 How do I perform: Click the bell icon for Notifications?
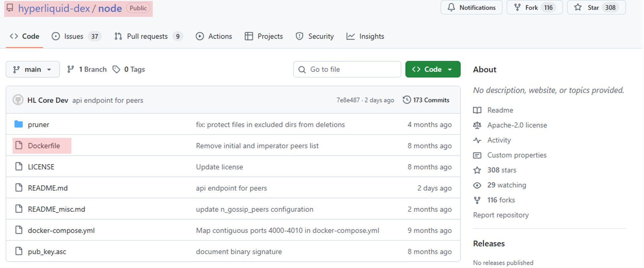click(x=451, y=7)
